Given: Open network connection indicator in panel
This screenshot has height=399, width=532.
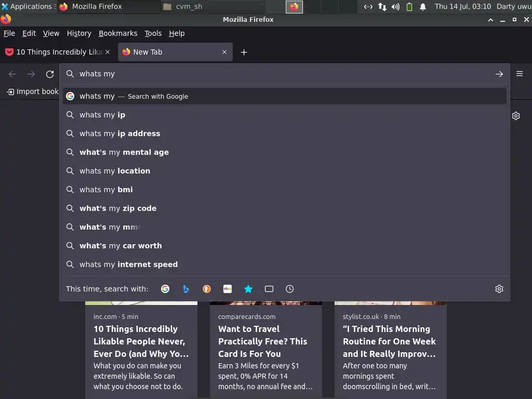Looking at the screenshot, I should pos(382,7).
